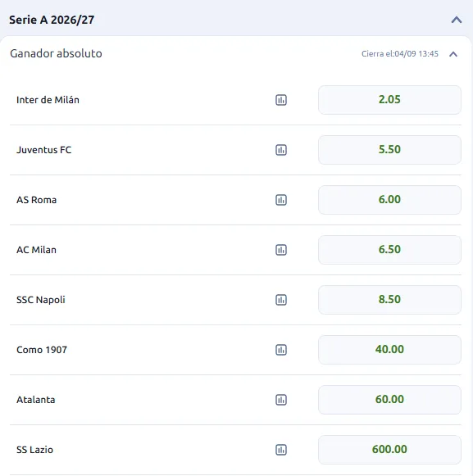Open the SS Lazio statistics icon
This screenshot has width=473, height=476.
coord(281,450)
